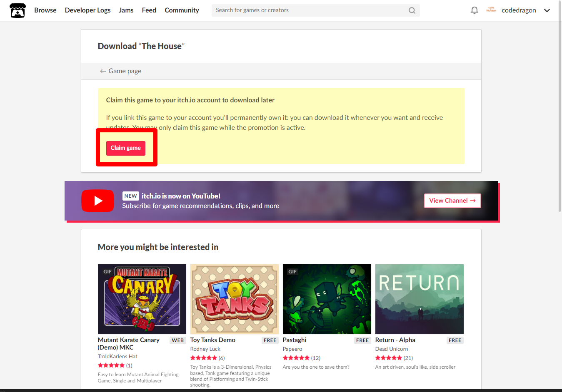The height and width of the screenshot is (392, 562).
Task: Click the View Channel button
Action: tap(452, 201)
